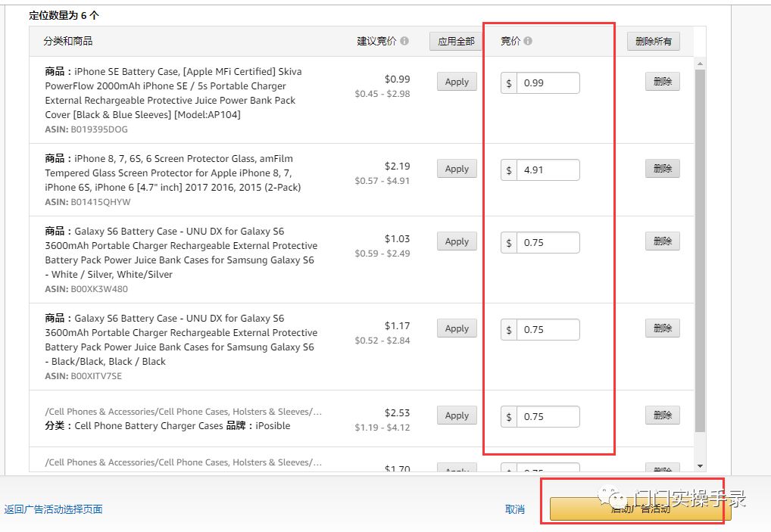Image resolution: width=771 pixels, height=532 pixels.
Task: Apply suggested bid for iPosible category
Action: 457,415
